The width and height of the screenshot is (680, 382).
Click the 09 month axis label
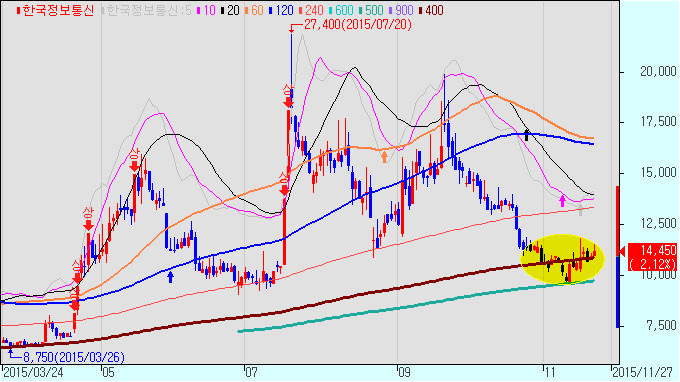click(404, 372)
